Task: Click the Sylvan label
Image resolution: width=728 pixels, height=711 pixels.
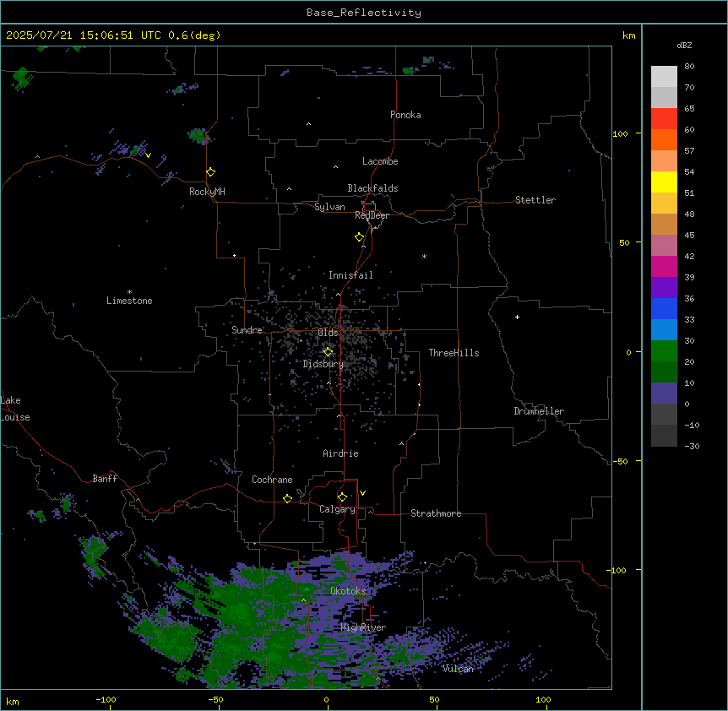Action: click(329, 207)
